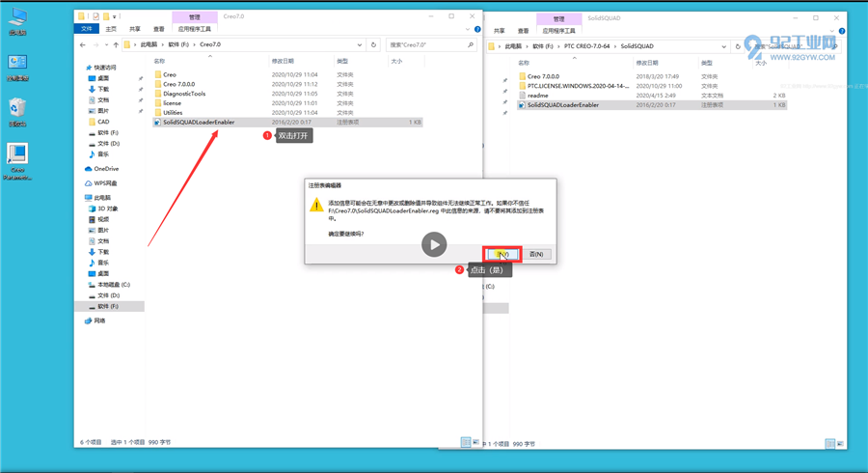Click the magnifier icon in Creo7.0 search box
The width and height of the screenshot is (868, 473).
click(471, 44)
